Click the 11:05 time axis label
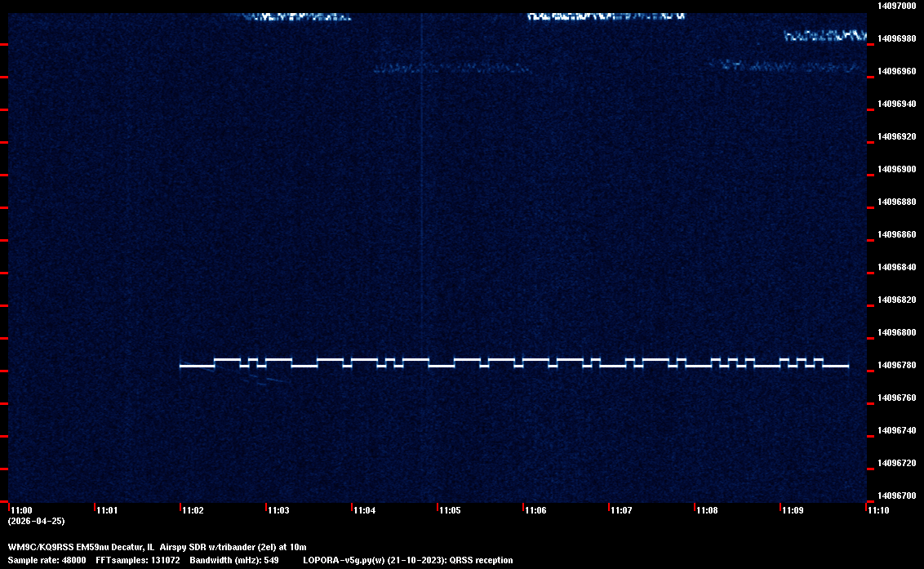 (x=449, y=510)
